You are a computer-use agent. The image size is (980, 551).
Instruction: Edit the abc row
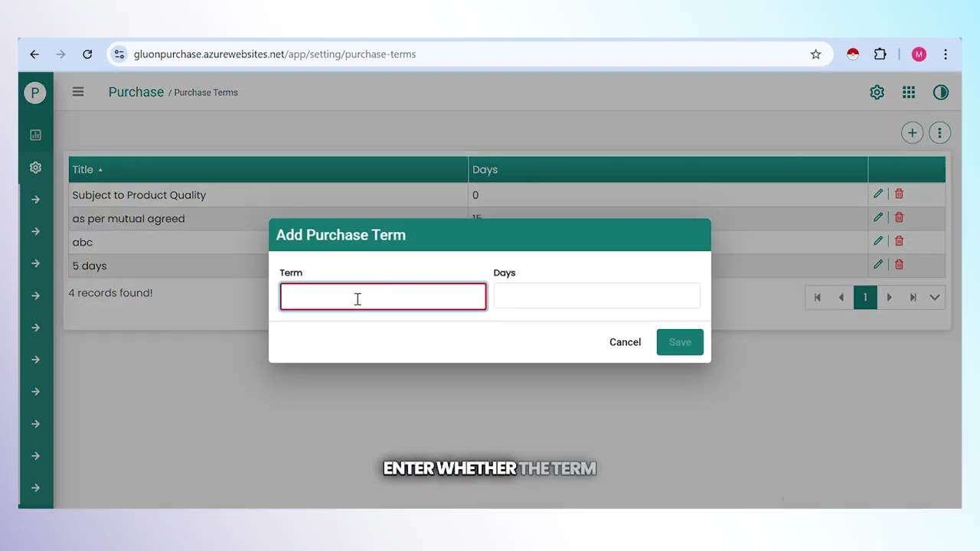(878, 241)
